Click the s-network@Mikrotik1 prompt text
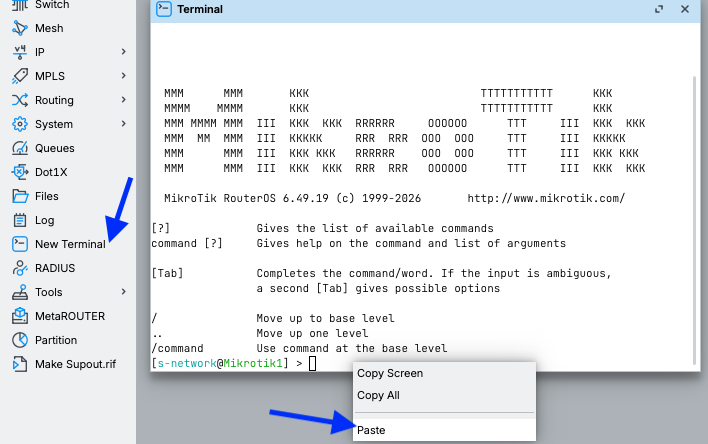 click(220, 363)
